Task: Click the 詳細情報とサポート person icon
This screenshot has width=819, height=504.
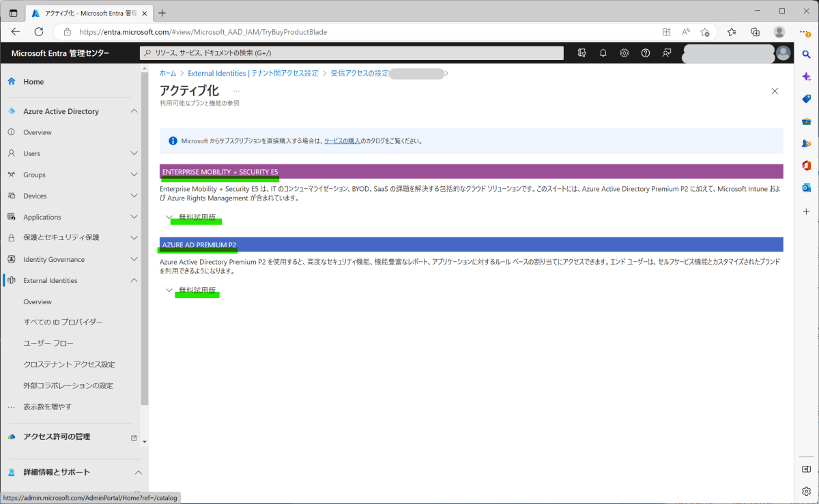Action: (11, 472)
